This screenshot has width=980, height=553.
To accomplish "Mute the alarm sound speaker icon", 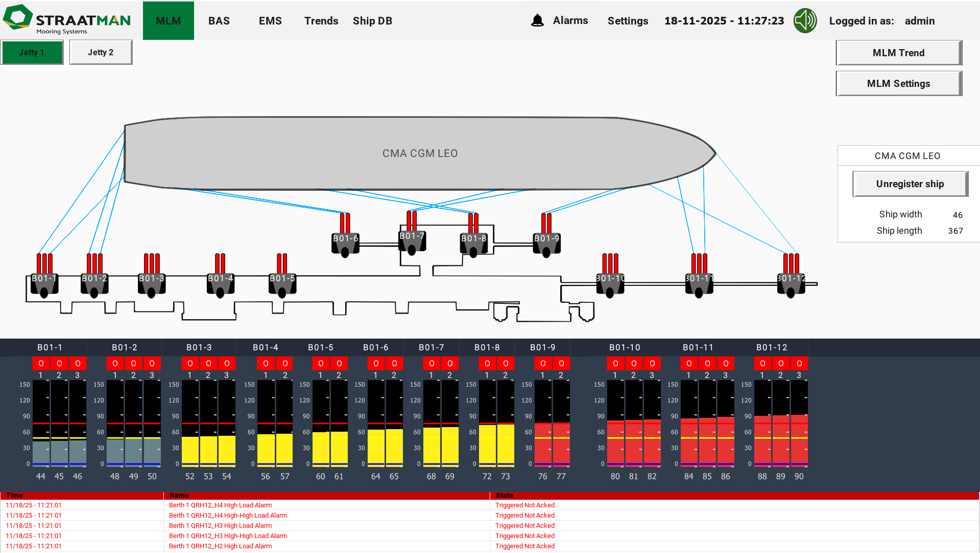I will 805,20.
